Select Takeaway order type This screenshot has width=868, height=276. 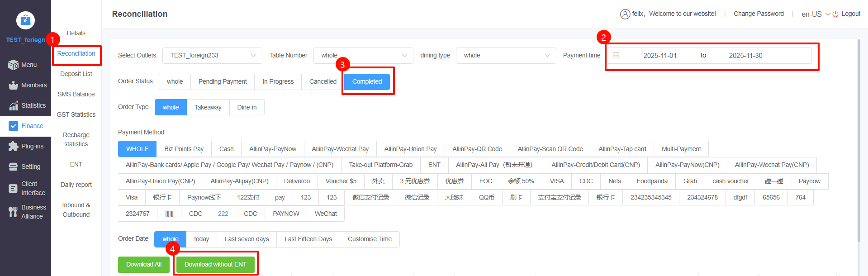pyautogui.click(x=208, y=108)
